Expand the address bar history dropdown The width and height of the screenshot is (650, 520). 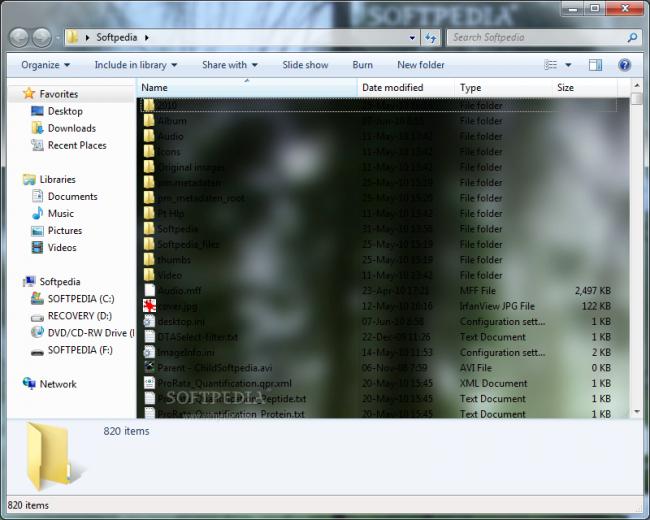click(x=412, y=38)
